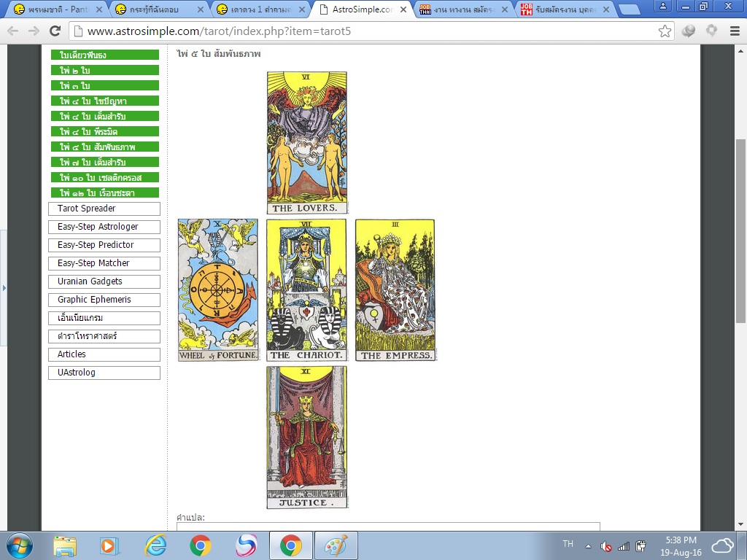Go back to previous page
Image resolution: width=747 pixels, height=560 pixels.
click(13, 31)
